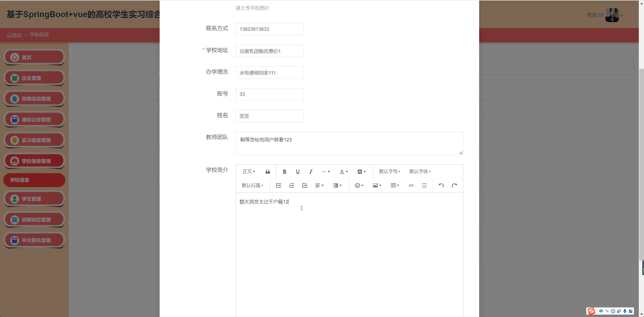This screenshot has height=317, width=644.
Task: Click the 学生管理 sidebar menu item
Action: point(34,199)
